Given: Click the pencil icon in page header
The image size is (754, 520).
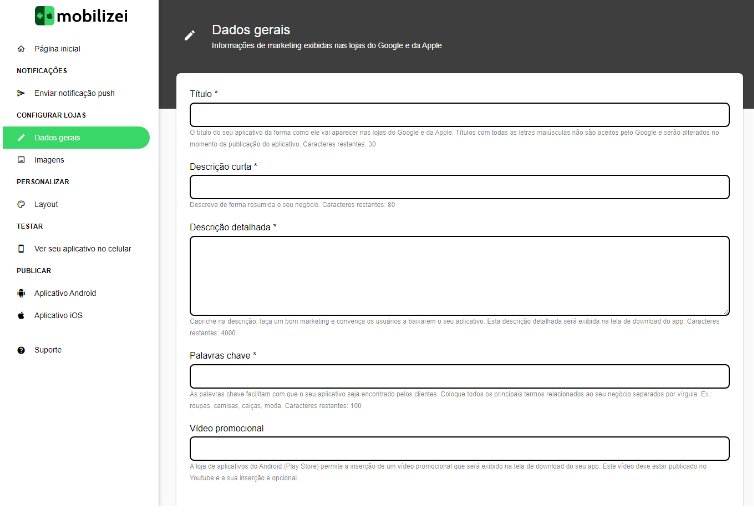Looking at the screenshot, I should coord(190,35).
